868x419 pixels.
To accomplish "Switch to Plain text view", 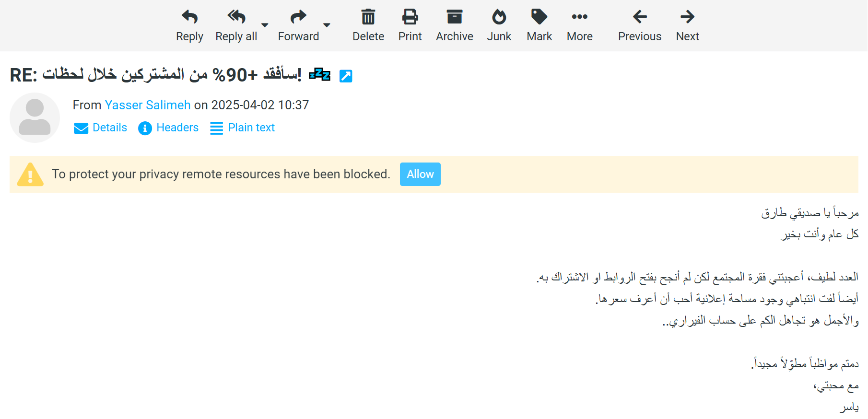I will 251,128.
